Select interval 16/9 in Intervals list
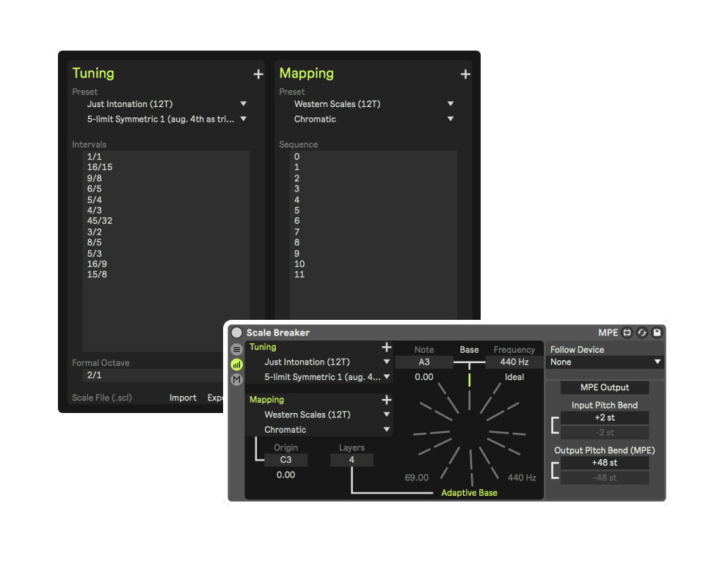Screen dimensions: 728x581 97,264
